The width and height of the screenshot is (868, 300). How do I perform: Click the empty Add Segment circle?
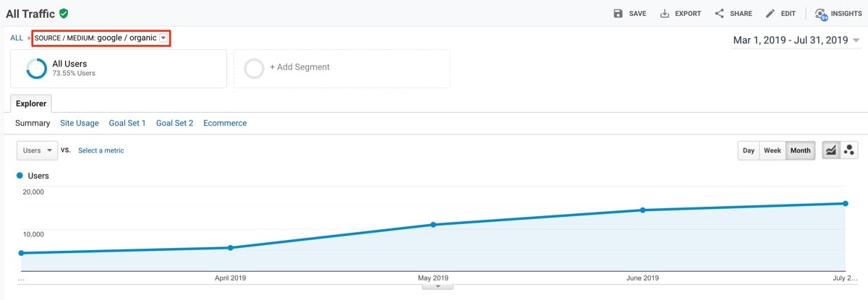[254, 69]
